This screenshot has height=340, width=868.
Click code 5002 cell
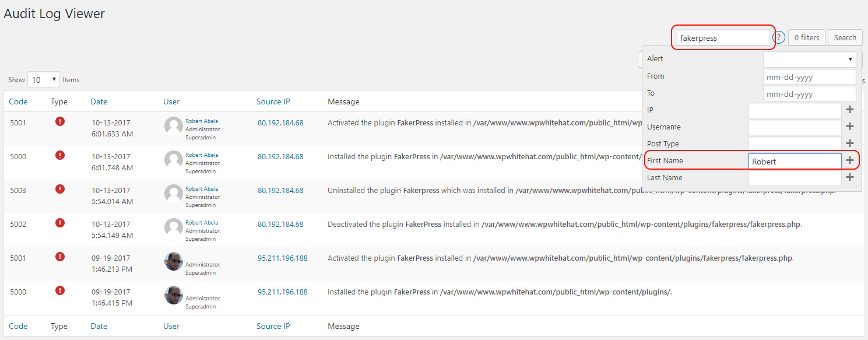coord(18,225)
